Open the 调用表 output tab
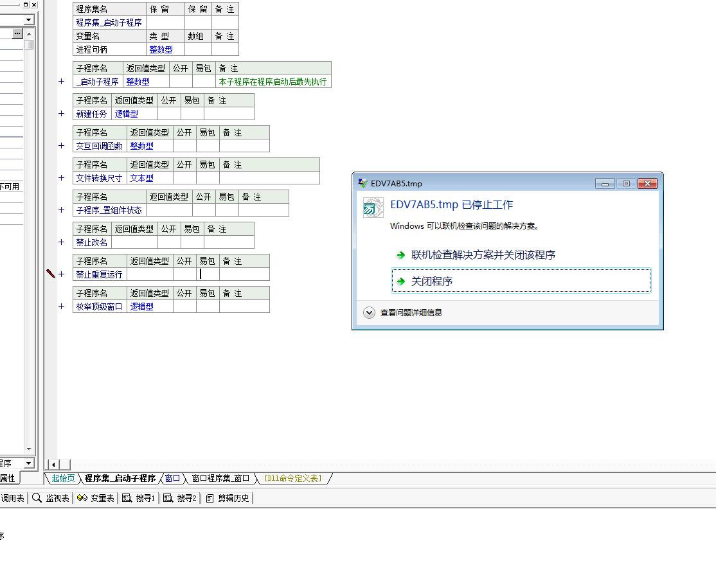This screenshot has width=716, height=588. point(12,498)
